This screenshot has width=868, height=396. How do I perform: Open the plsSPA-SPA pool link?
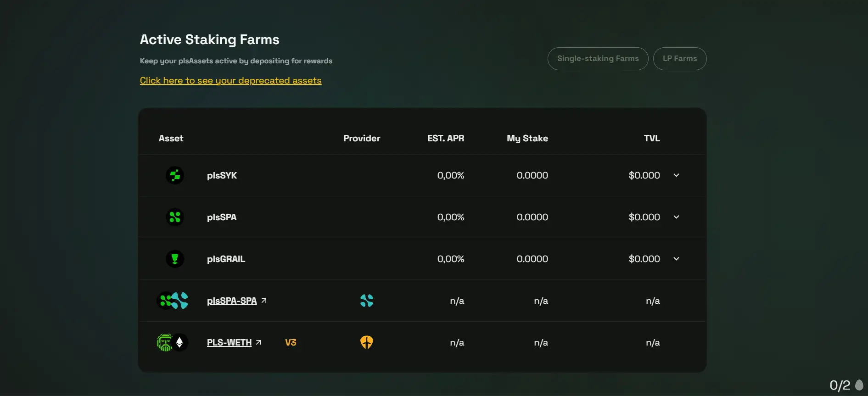[x=232, y=301]
